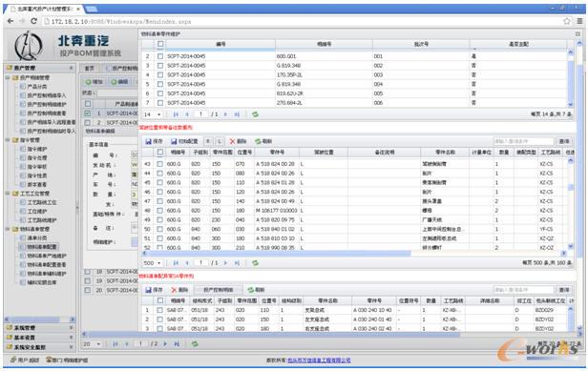Click the L button in the middle toolbar
Image resolution: width=588 pixels, height=371 pixels.
coord(220,141)
